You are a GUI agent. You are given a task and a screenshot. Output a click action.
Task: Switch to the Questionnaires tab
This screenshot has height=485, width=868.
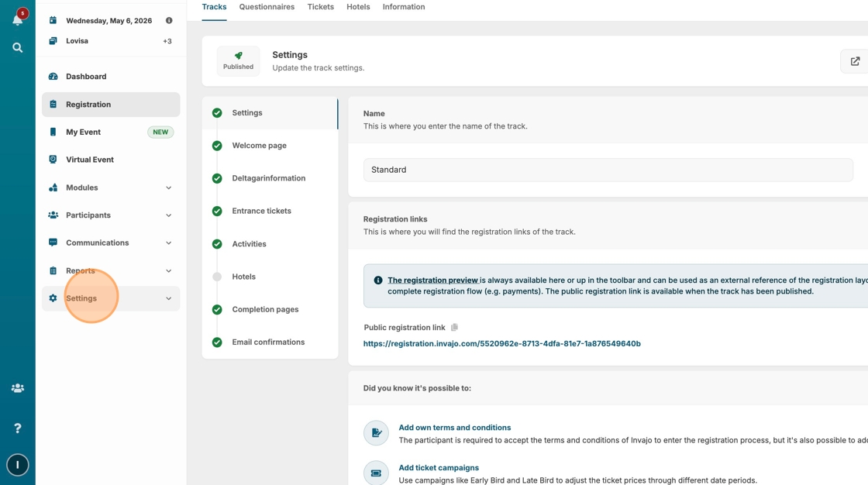click(267, 7)
